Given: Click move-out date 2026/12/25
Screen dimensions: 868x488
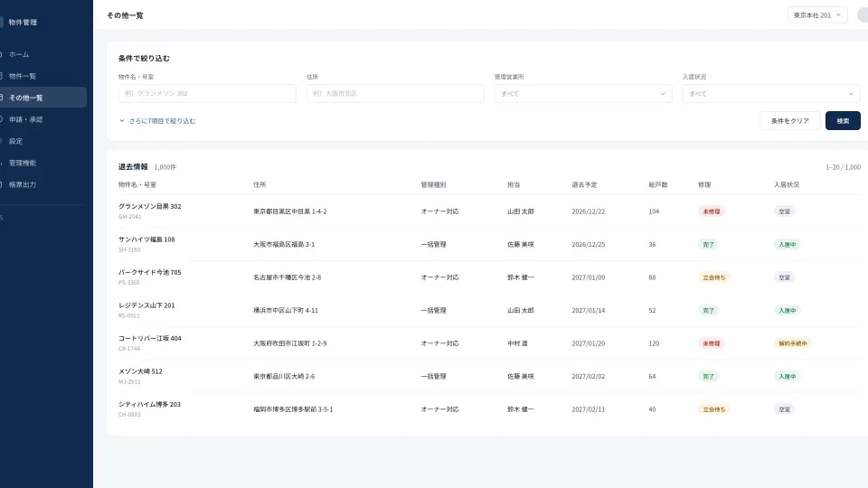Looking at the screenshot, I should tap(589, 245).
